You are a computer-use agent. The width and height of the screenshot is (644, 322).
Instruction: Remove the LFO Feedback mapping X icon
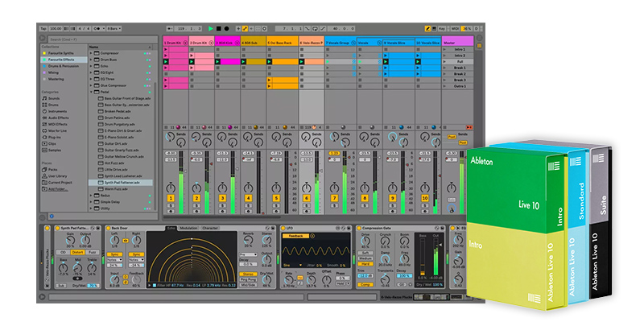(312, 236)
